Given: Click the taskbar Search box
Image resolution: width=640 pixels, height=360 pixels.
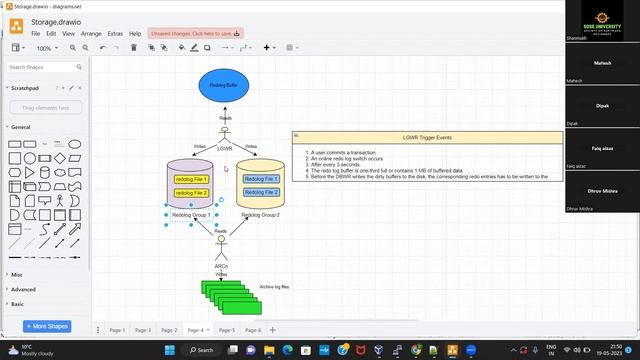Looking at the screenshot, I should click(201, 350).
